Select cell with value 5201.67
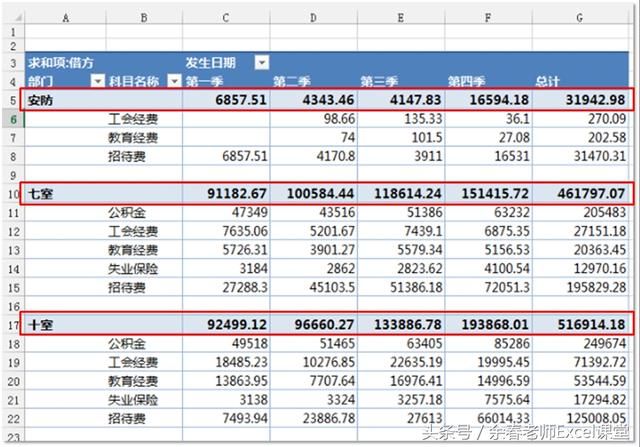Image resolution: width=640 pixels, height=447 pixels. pos(313,231)
